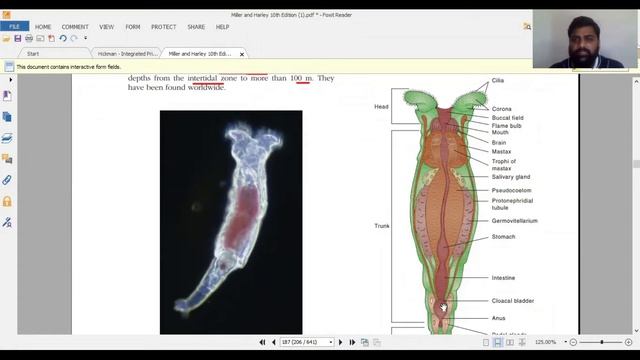The height and width of the screenshot is (360, 640).
Task: Open the Layers panel in sidebar
Action: click(7, 138)
